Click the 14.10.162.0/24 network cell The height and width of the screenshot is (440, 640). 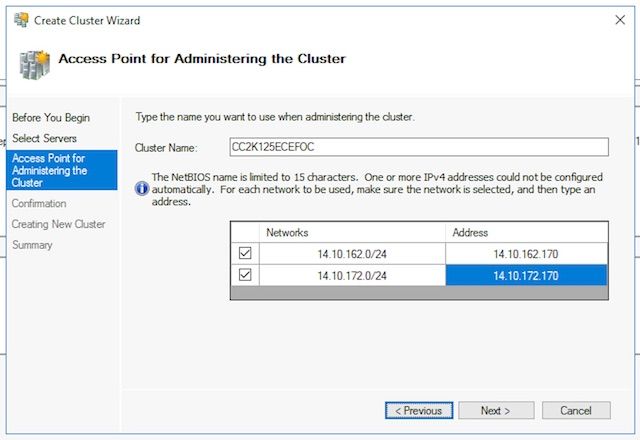tap(352, 254)
